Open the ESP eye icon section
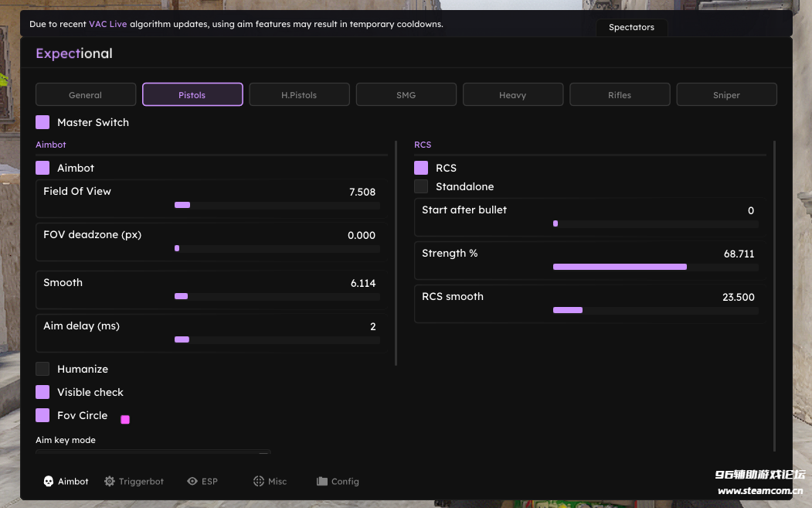 click(x=202, y=482)
